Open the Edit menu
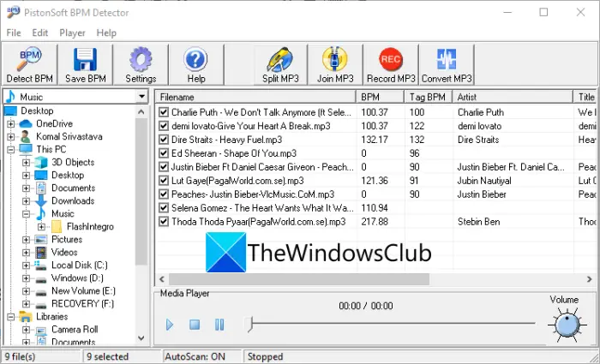 pos(39,33)
